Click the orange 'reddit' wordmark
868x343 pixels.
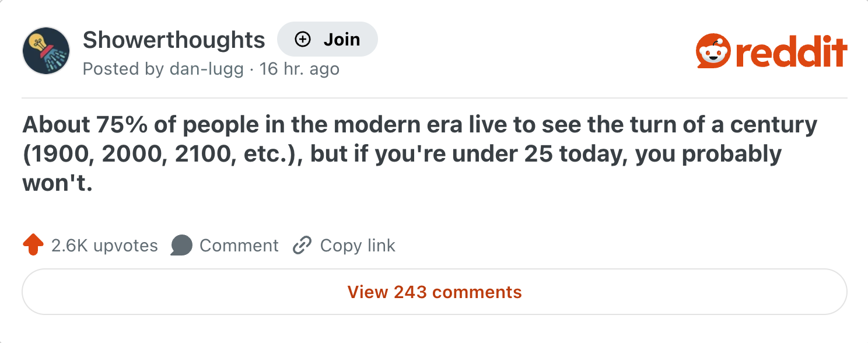click(791, 52)
